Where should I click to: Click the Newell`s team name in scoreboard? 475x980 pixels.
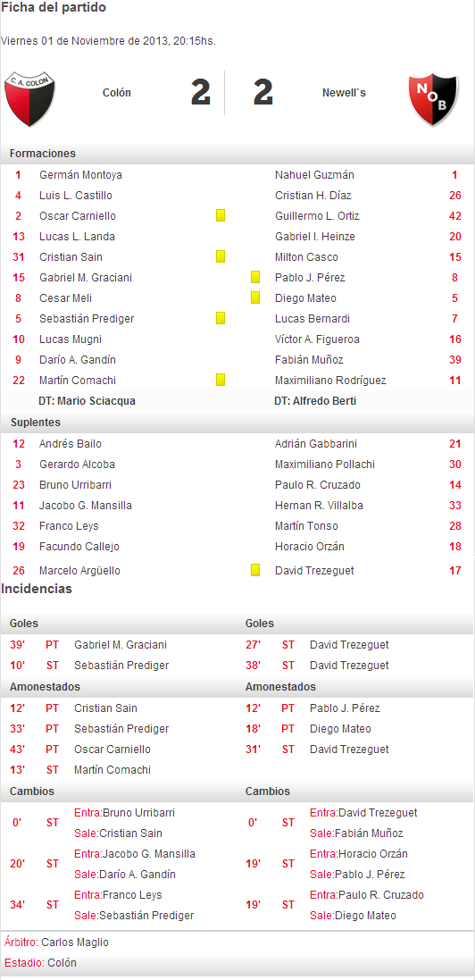pos(344,93)
